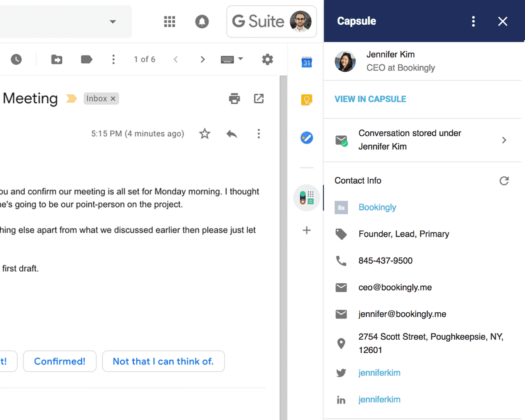Open the Google Keep side panel icon
This screenshot has width=525, height=420.
point(306,100)
